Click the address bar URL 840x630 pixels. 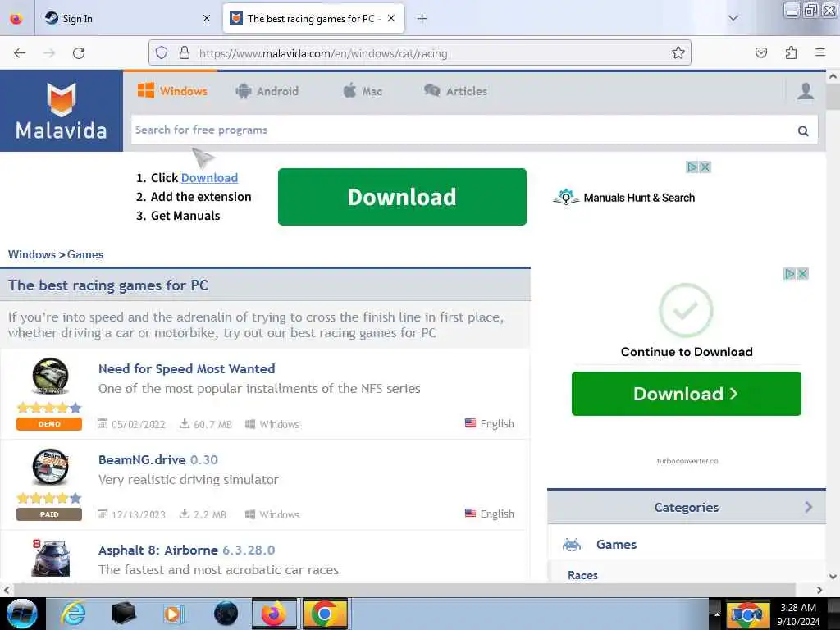tap(323, 53)
